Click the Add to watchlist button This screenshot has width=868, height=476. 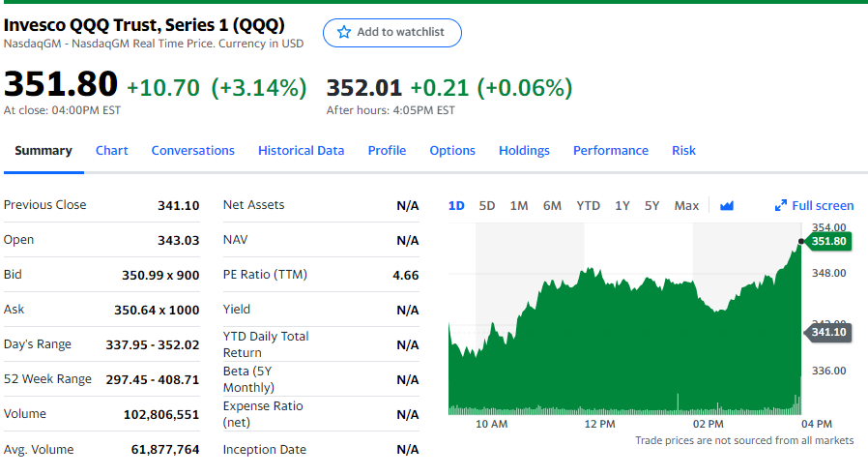[x=391, y=32]
